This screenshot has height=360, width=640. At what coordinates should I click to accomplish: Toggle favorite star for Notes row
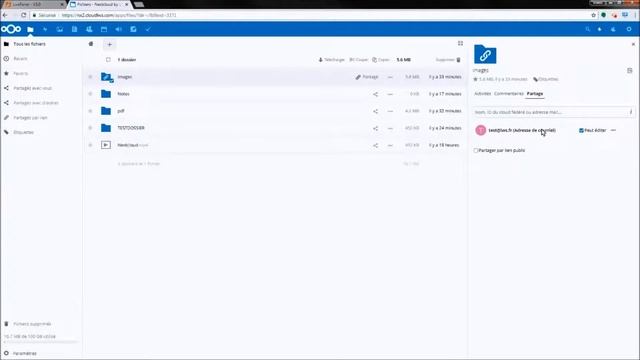point(91,94)
